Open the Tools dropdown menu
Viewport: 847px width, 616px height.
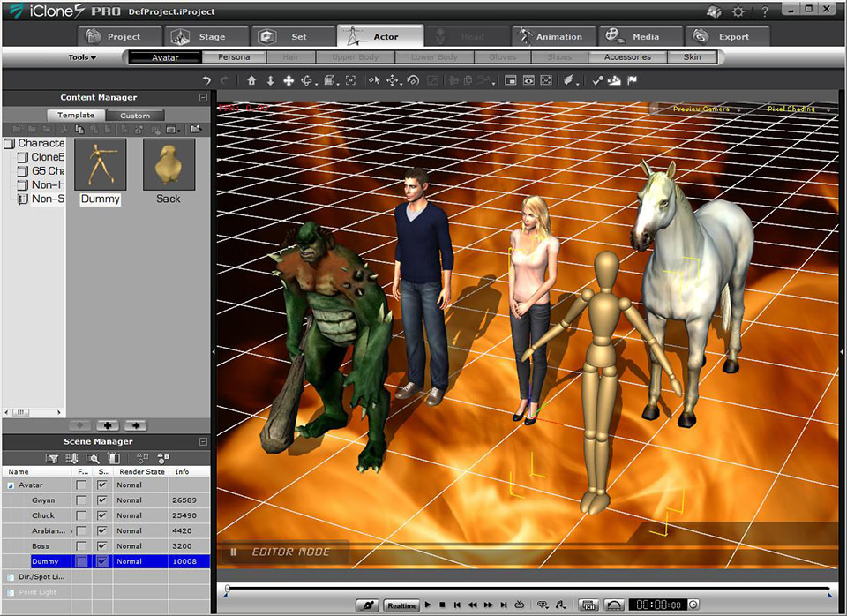pos(82,57)
